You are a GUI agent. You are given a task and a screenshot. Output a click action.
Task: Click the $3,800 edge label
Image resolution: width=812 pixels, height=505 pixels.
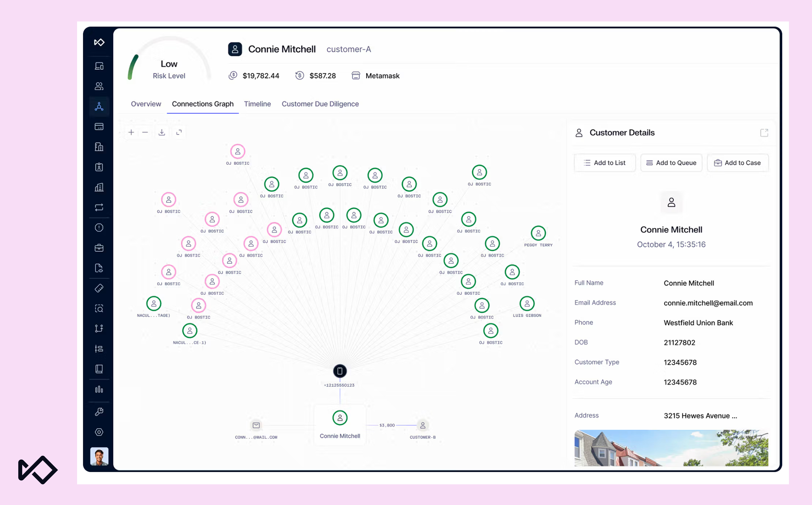tap(387, 425)
